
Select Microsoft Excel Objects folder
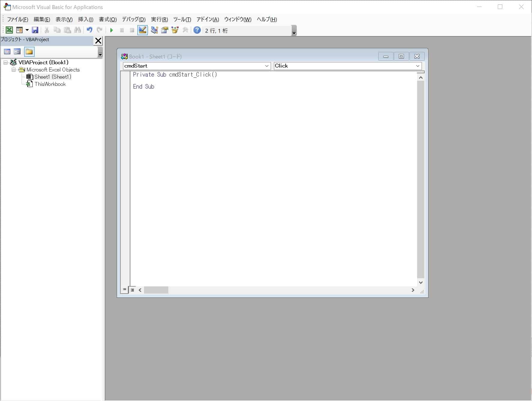53,70
